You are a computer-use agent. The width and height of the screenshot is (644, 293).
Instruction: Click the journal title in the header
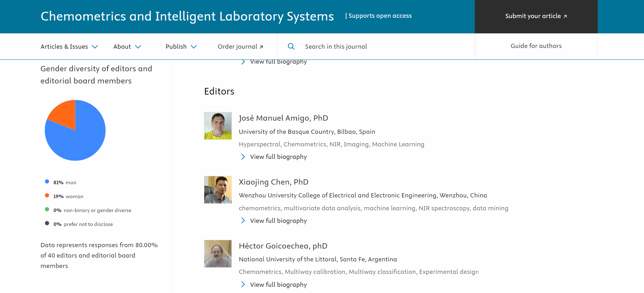pos(187,16)
